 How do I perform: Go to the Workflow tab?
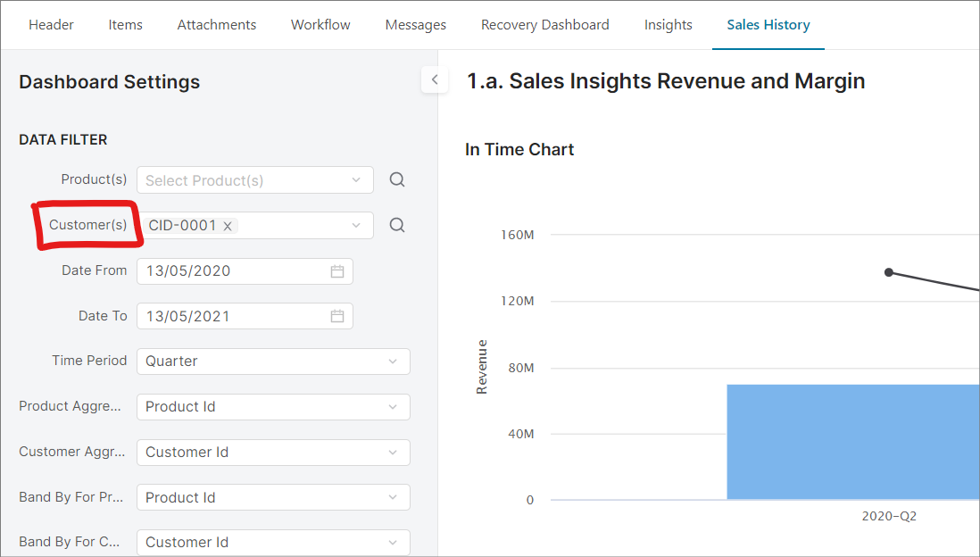(x=320, y=25)
